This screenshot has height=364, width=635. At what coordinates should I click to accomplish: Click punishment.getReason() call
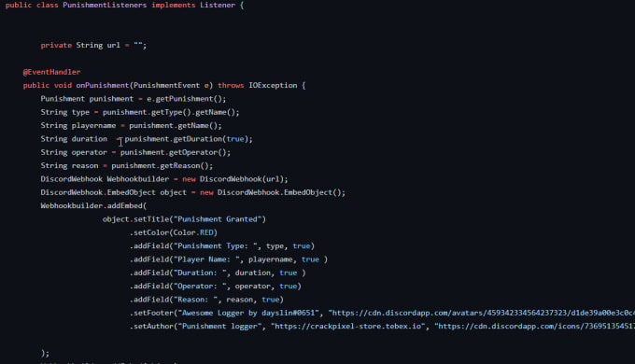point(160,165)
